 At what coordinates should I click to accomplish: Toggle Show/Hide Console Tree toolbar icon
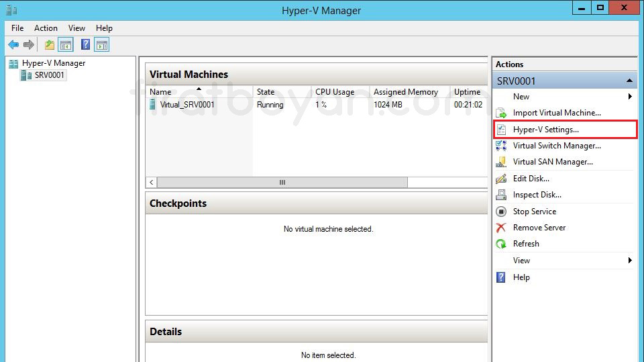[x=66, y=44]
